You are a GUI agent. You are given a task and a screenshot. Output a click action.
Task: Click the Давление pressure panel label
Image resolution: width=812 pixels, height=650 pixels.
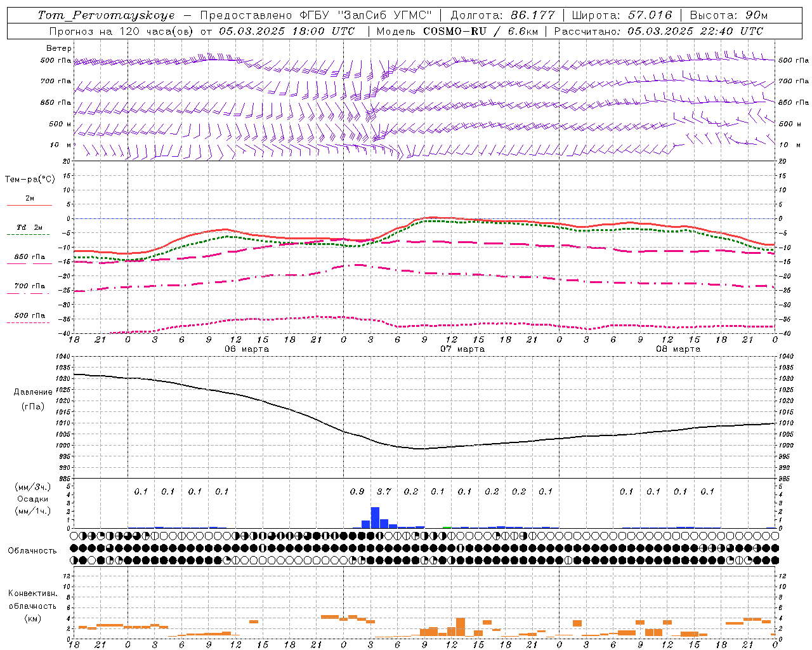(x=33, y=392)
